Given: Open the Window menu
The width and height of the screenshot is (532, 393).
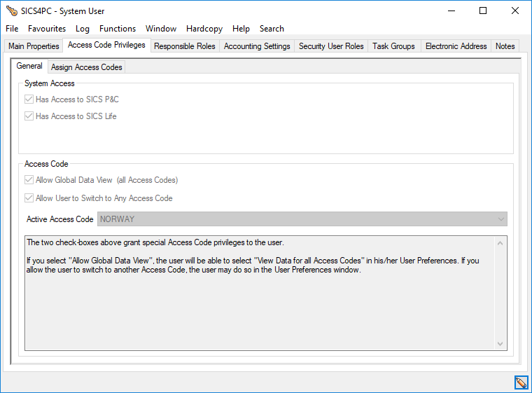Looking at the screenshot, I should 161,29.
